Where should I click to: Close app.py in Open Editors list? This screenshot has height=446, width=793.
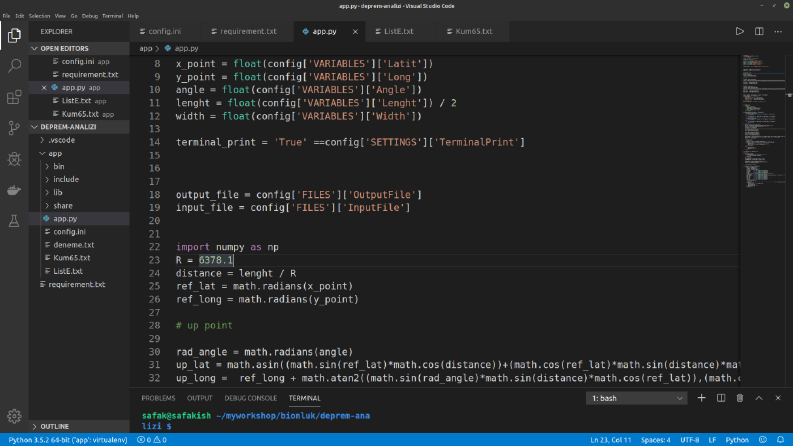(44, 87)
